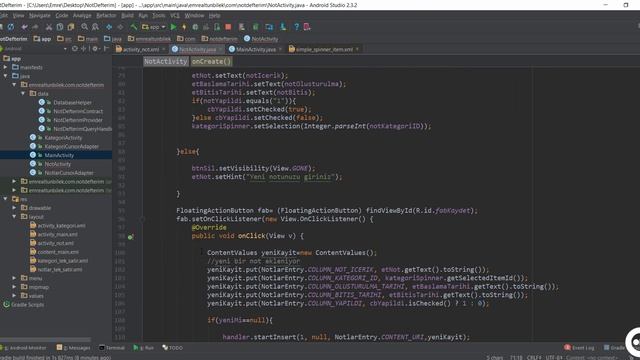Click the Find magnifier icon
Screen dimensions: 640x360
84,27
